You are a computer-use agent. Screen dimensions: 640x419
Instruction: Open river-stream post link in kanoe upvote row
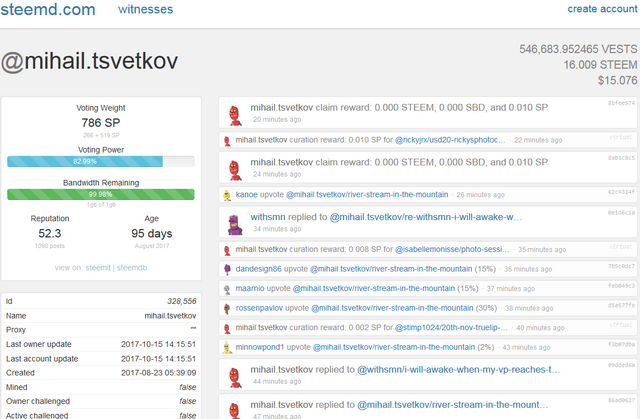click(x=367, y=195)
